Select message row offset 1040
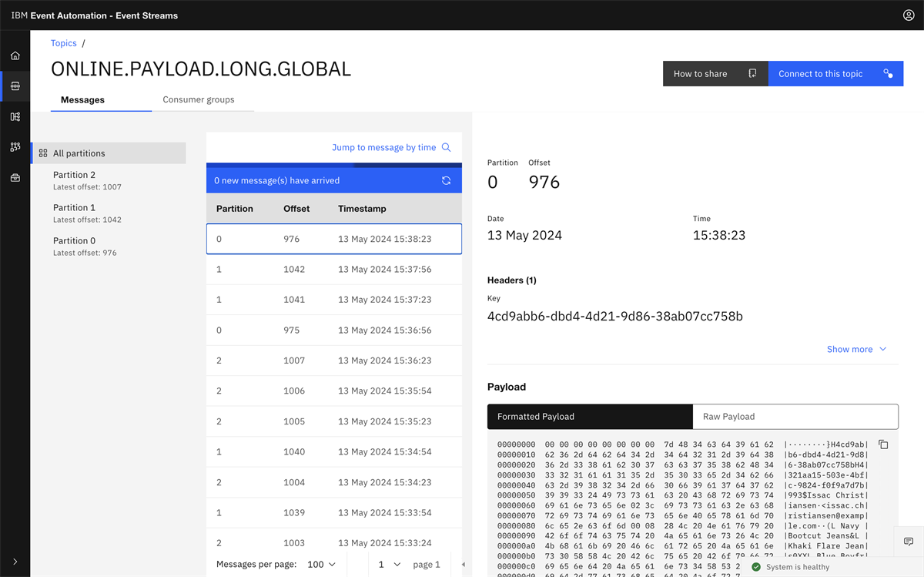This screenshot has width=924, height=577. (334, 451)
